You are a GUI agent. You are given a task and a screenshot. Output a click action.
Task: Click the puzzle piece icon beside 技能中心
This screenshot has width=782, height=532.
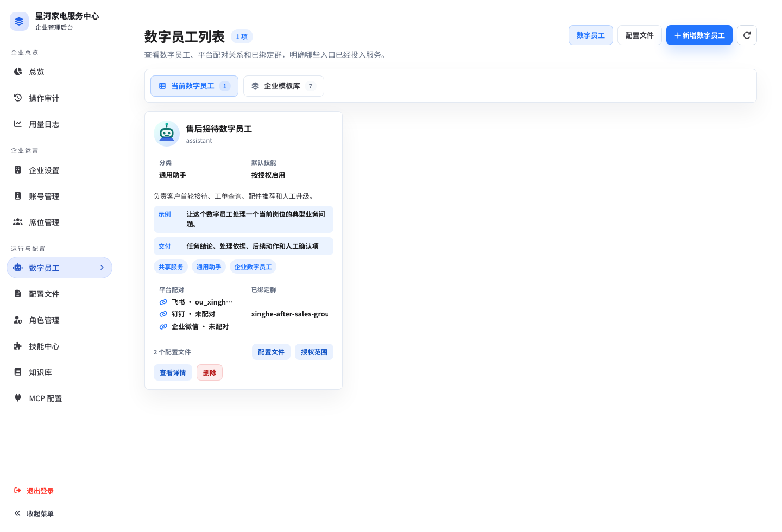pyautogui.click(x=18, y=346)
